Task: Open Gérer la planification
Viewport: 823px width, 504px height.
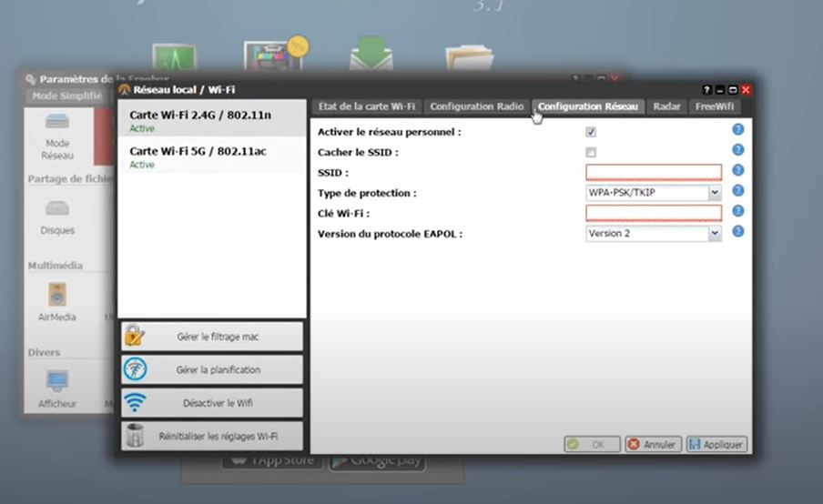Action: pyautogui.click(x=212, y=369)
